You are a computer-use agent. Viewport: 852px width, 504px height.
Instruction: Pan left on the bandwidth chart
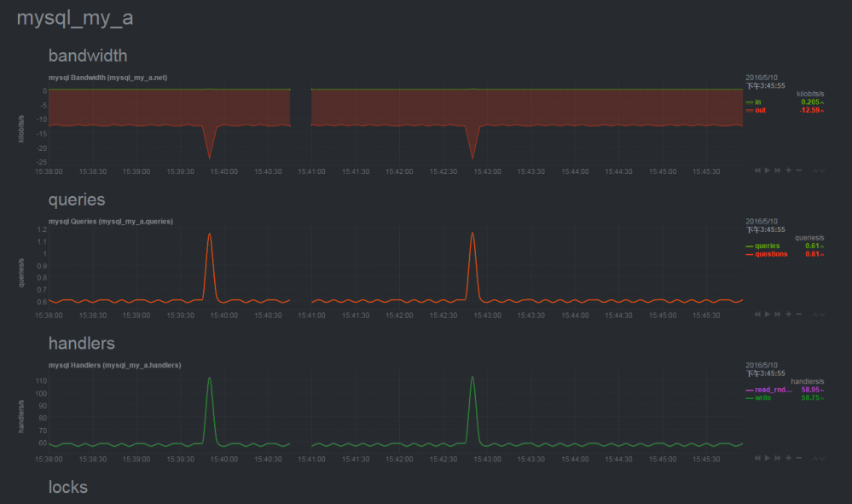coord(757,171)
